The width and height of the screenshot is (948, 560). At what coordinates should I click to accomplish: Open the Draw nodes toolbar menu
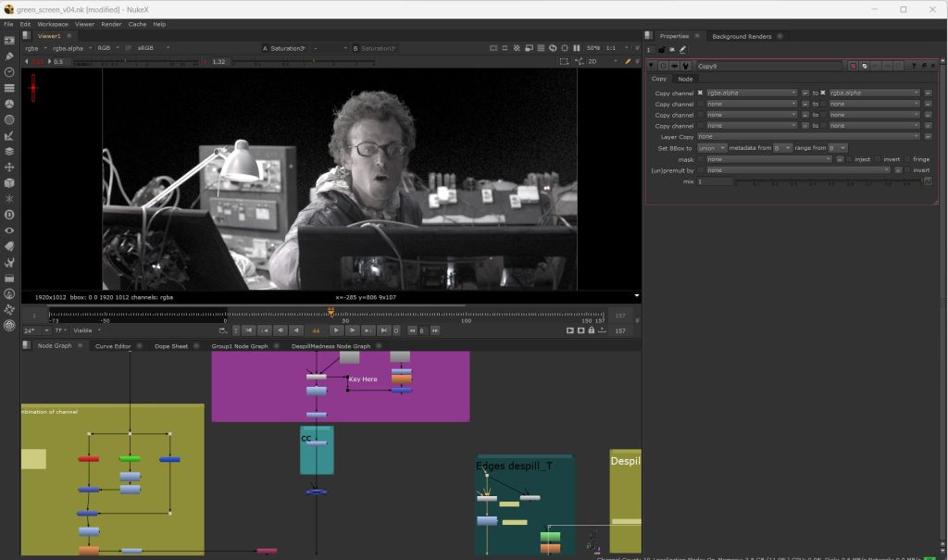pyautogui.click(x=9, y=56)
